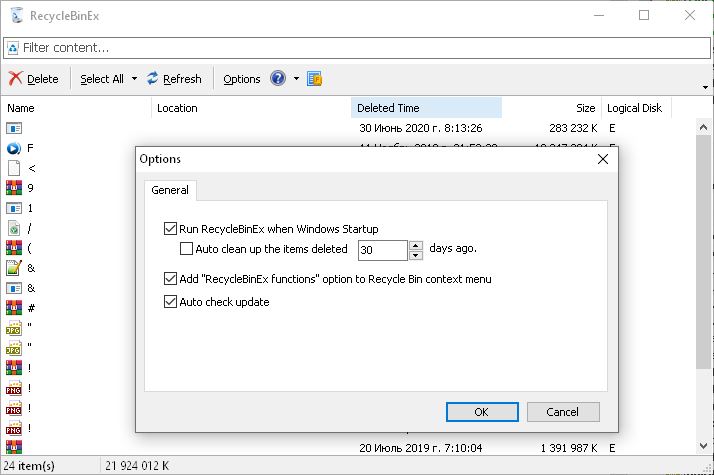Click Cancel in the Options dialog
Image resolution: width=714 pixels, height=475 pixels.
coord(563,412)
